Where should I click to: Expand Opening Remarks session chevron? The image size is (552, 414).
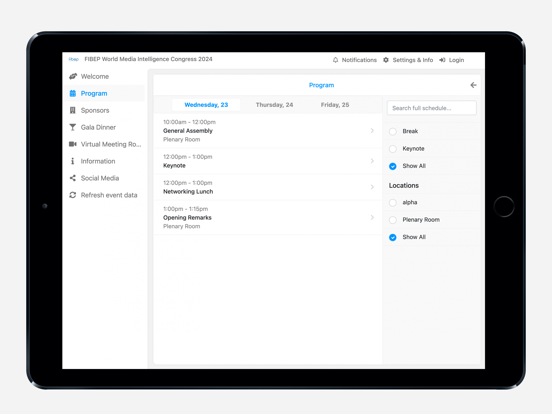(x=372, y=218)
